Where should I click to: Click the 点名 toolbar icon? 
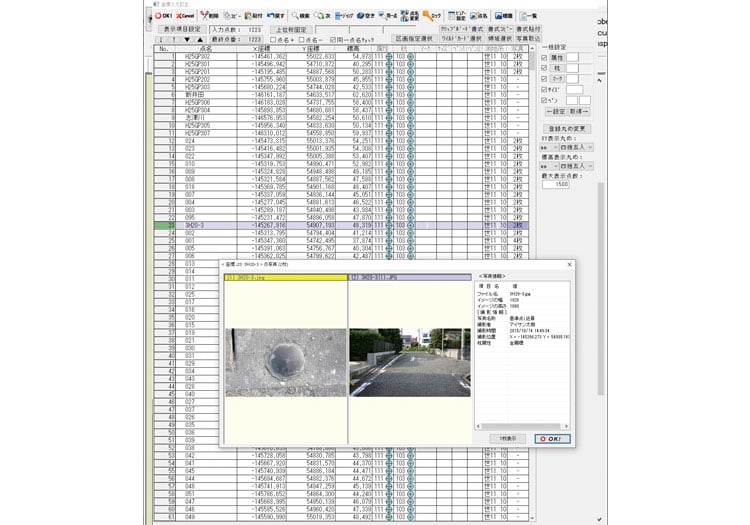479,16
